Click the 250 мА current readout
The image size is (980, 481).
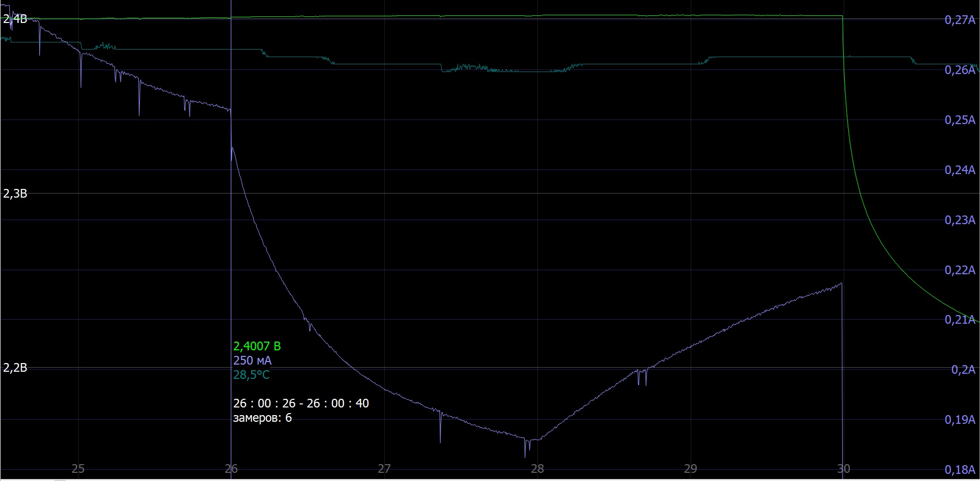click(x=252, y=360)
